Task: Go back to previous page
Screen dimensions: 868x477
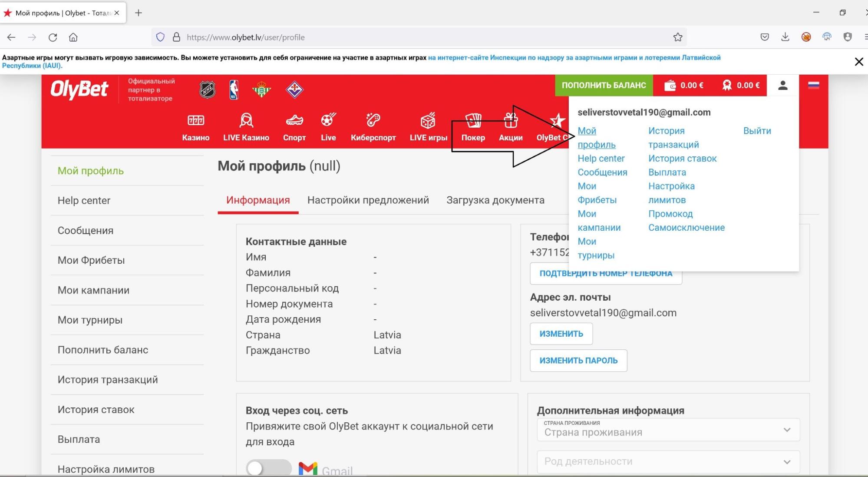Action: coord(11,37)
